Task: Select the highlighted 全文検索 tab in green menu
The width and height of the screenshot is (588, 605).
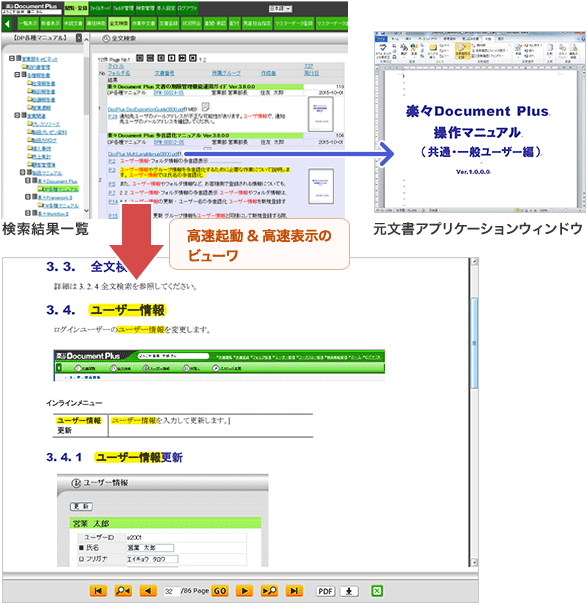Action: pos(118,24)
